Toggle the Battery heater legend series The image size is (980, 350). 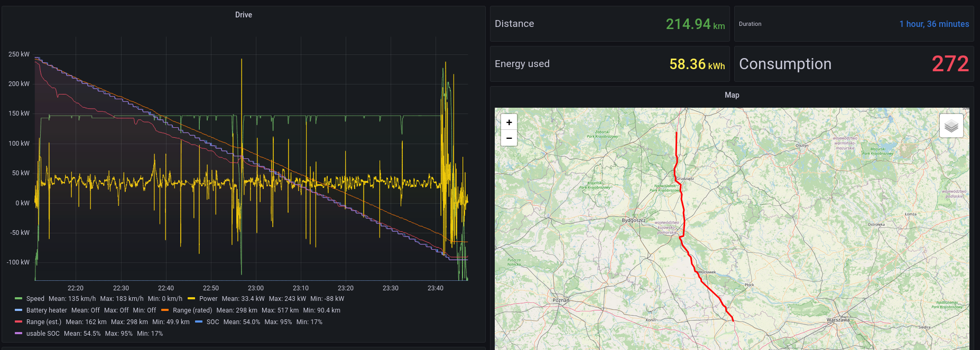point(47,310)
